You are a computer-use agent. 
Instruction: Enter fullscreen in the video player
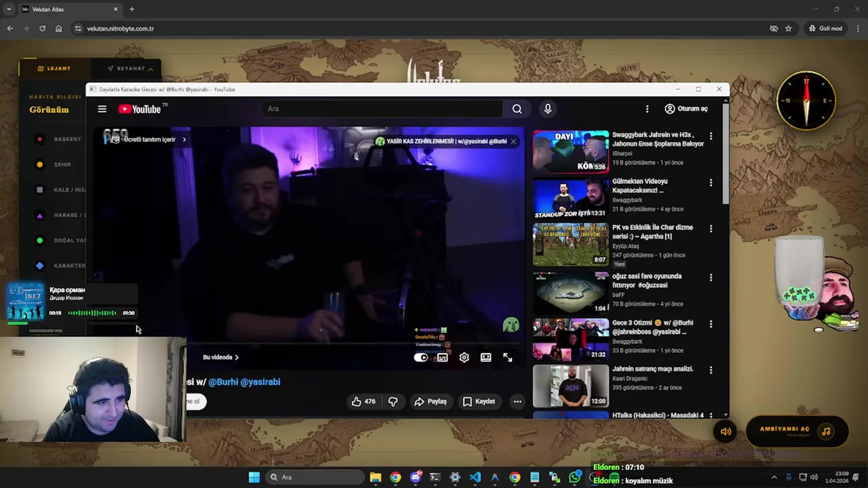[x=507, y=357]
